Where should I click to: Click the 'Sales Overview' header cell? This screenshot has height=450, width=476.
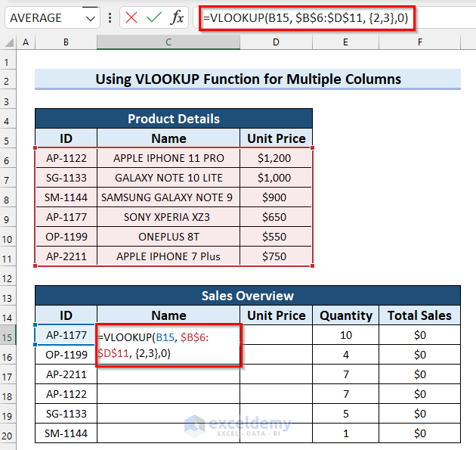(x=248, y=296)
